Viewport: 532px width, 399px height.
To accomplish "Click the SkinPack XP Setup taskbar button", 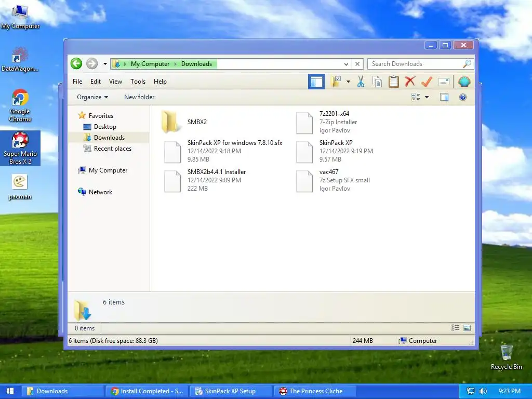I will [230, 391].
